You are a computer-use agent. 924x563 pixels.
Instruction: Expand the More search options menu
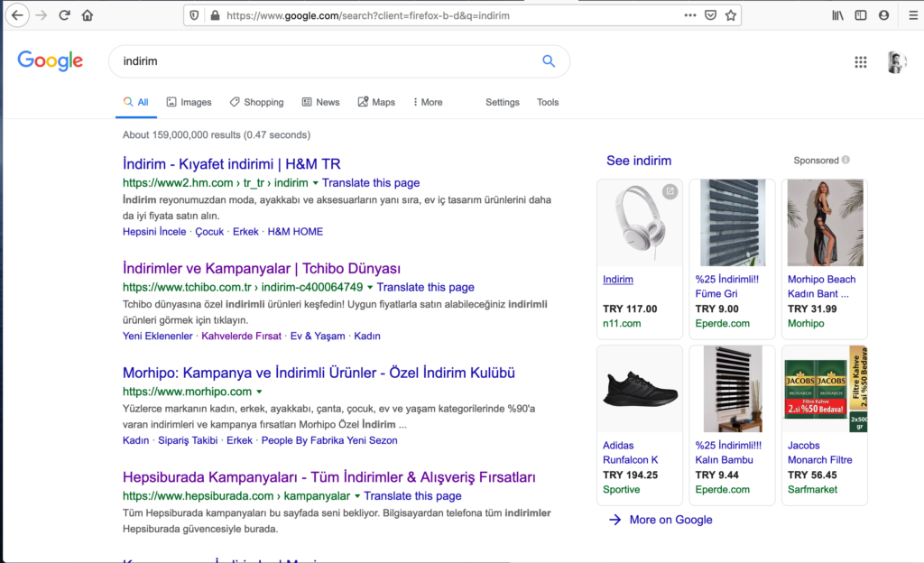[x=428, y=102]
